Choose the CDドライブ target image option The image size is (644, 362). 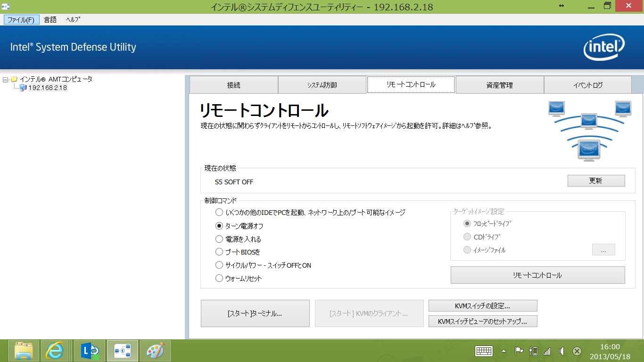467,237
